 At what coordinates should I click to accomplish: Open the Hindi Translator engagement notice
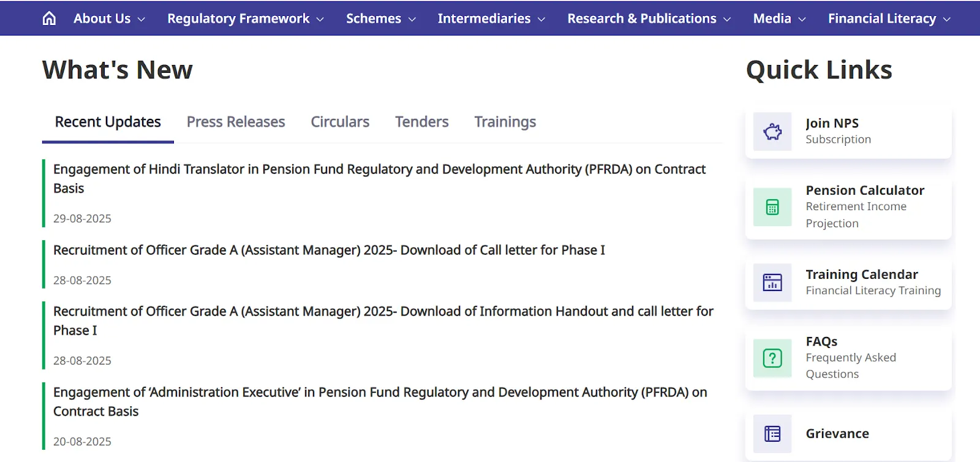tap(379, 178)
